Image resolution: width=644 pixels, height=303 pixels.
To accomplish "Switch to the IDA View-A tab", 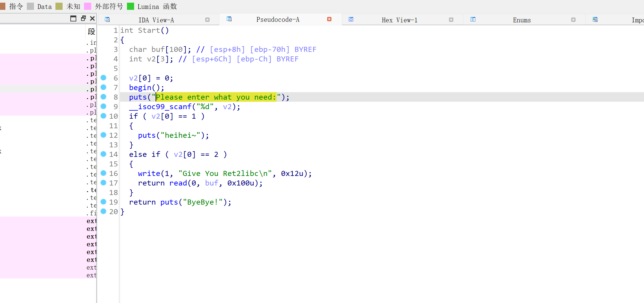I will 156,20.
